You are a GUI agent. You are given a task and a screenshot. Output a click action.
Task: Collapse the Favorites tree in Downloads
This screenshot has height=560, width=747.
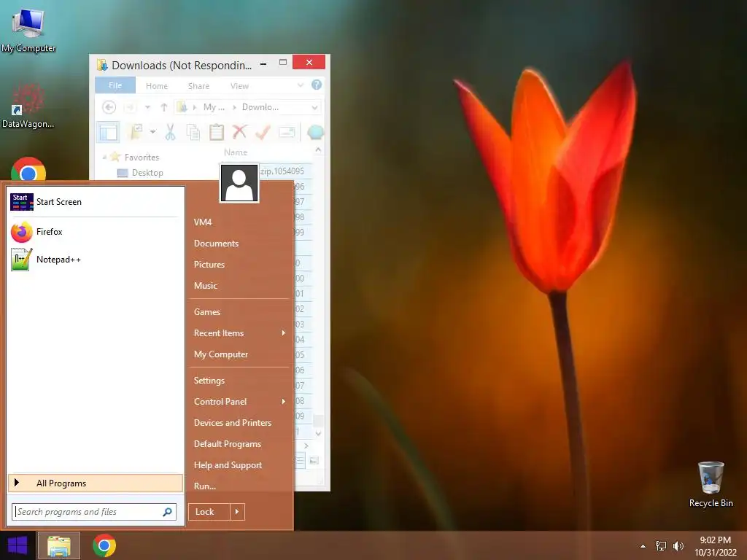(104, 157)
